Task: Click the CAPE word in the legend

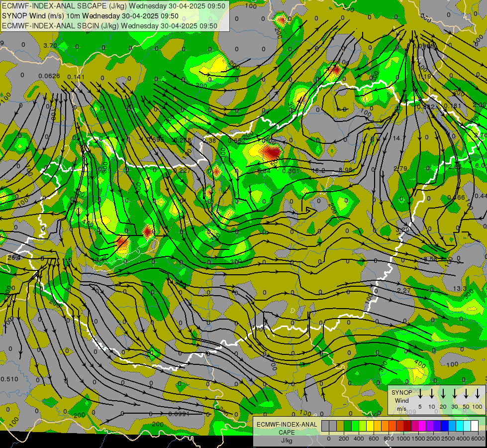Action: tap(287, 433)
